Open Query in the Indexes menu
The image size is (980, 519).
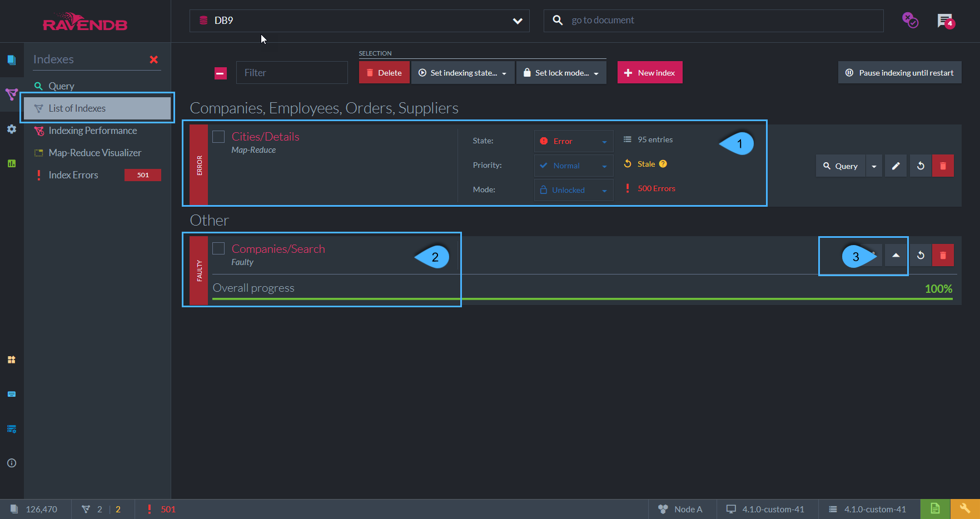click(x=61, y=86)
